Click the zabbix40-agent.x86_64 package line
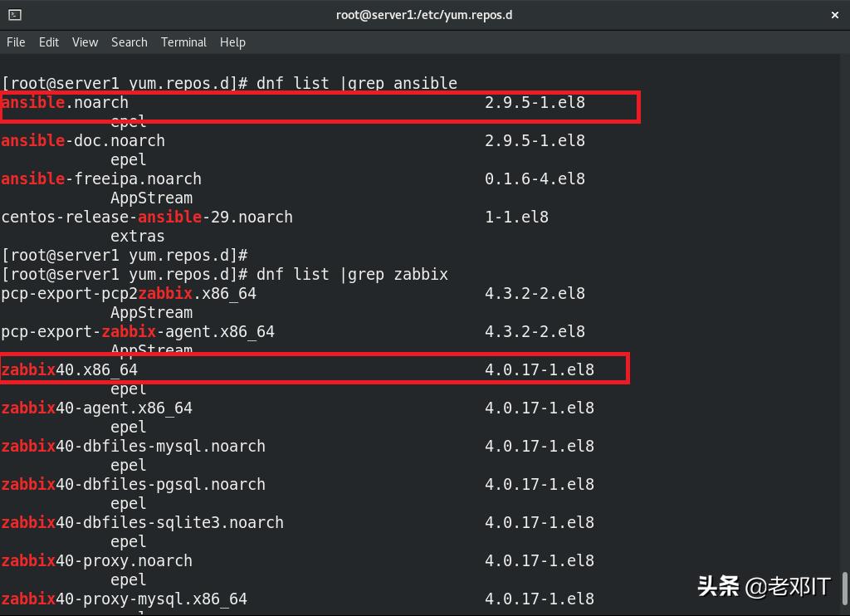Image resolution: width=850 pixels, height=616 pixels. (96, 408)
